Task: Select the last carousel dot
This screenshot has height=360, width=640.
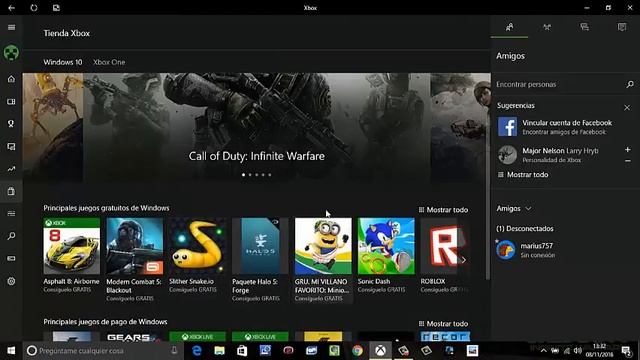Action: coord(270,175)
